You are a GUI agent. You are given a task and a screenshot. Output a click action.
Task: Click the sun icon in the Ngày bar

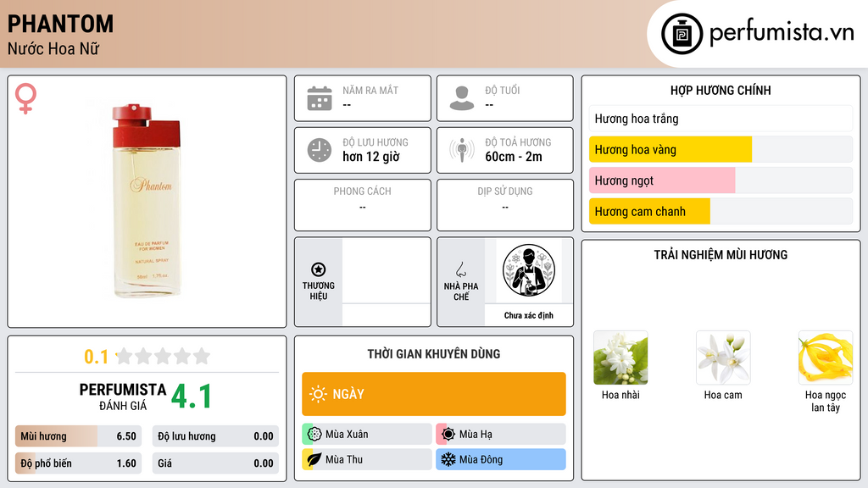[318, 394]
